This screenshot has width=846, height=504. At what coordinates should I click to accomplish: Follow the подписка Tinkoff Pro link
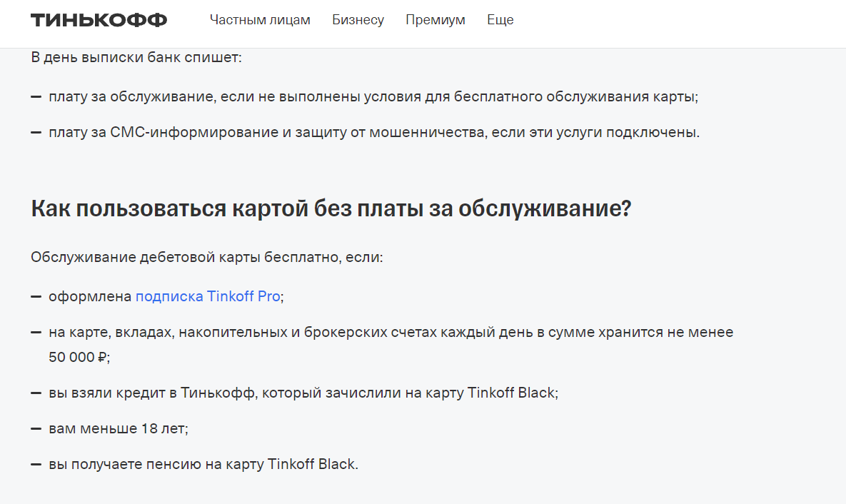[x=208, y=296]
